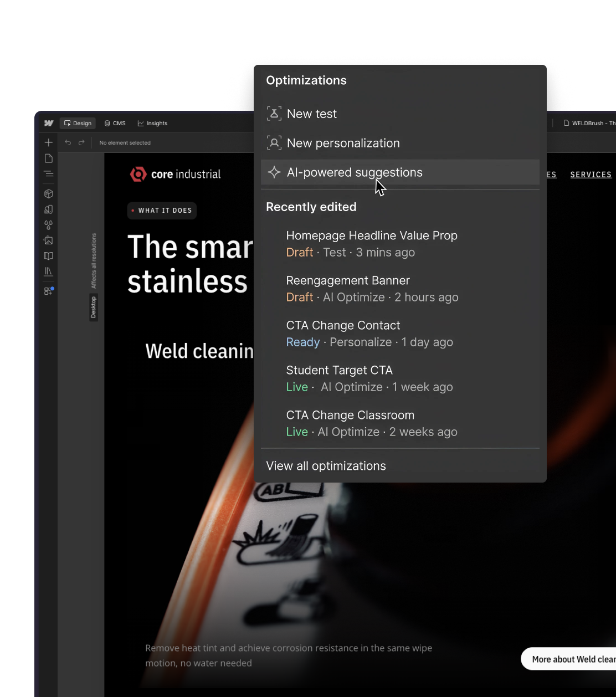Viewport: 616px width, 697px height.
Task: Open the Webflow logo menu
Action: pos(49,123)
